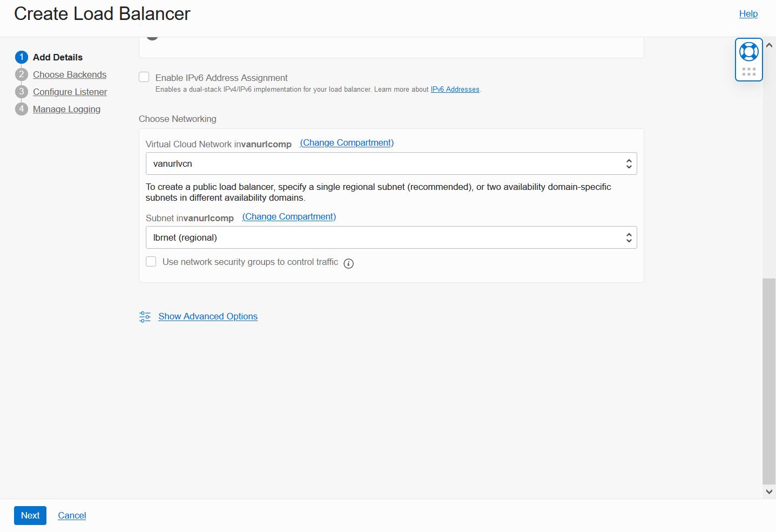Toggle the checkbox above Enable IPv6 section
The image size is (776, 532).
pos(151,37)
